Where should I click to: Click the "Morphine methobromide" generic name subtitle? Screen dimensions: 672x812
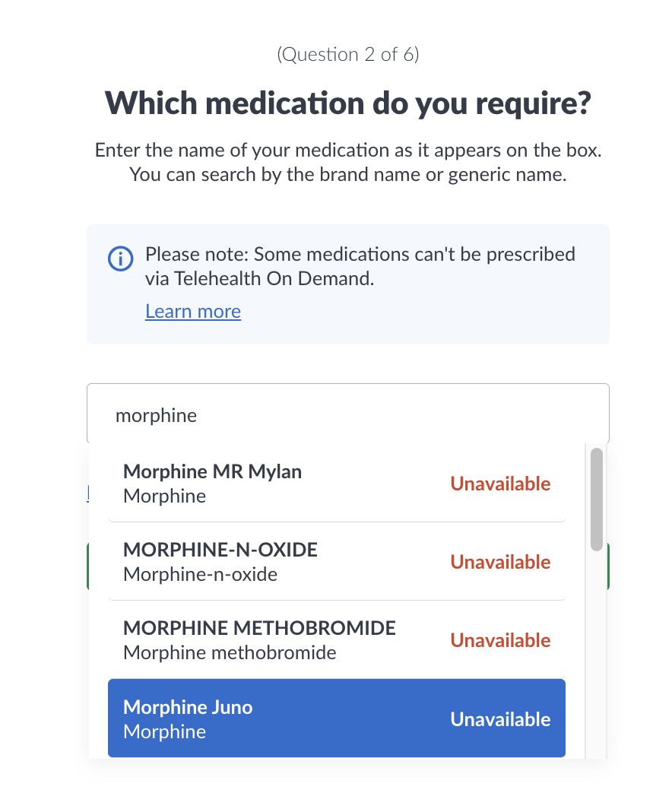click(230, 652)
